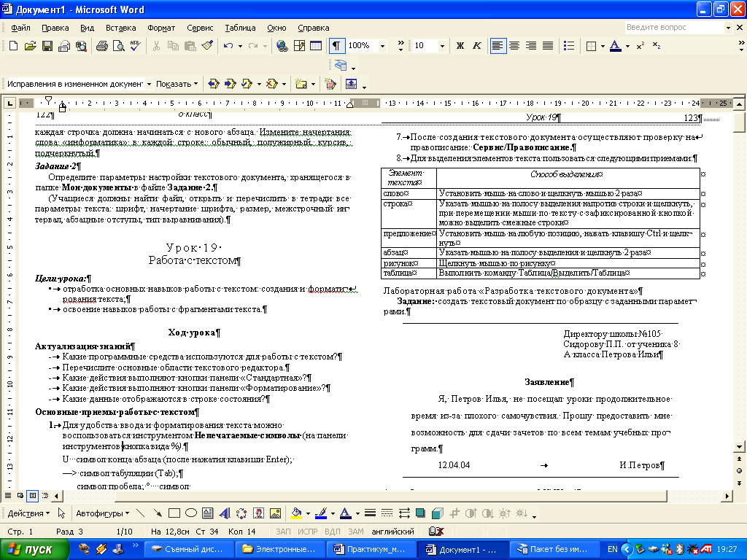Justify the text alignment
The image size is (747, 560).
548,46
